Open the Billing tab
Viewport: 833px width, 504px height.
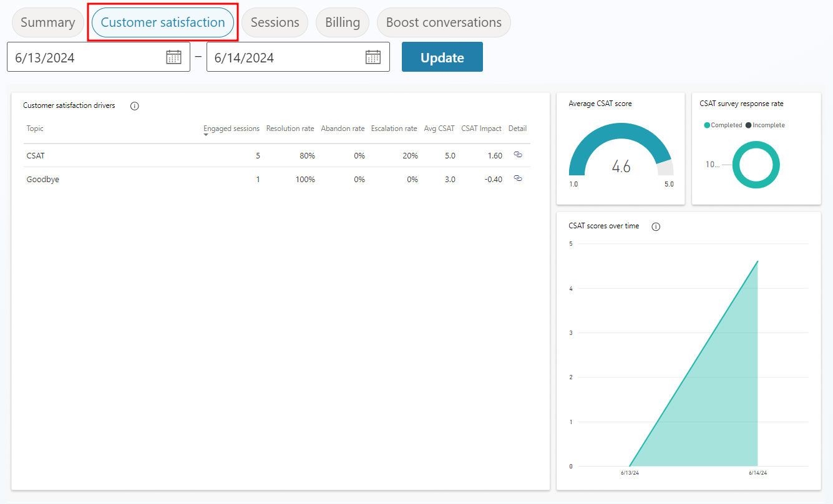342,22
